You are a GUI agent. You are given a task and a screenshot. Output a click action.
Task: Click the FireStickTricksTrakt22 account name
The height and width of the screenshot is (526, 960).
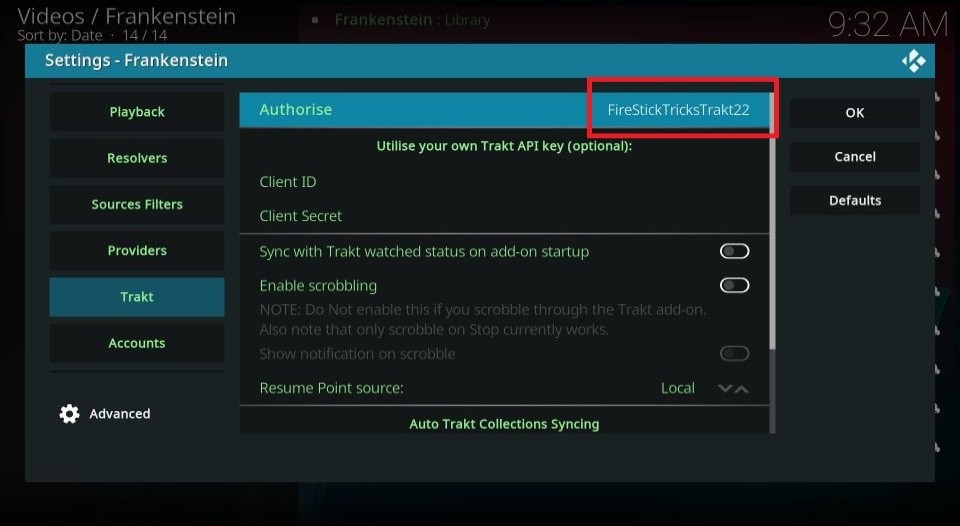coord(678,110)
